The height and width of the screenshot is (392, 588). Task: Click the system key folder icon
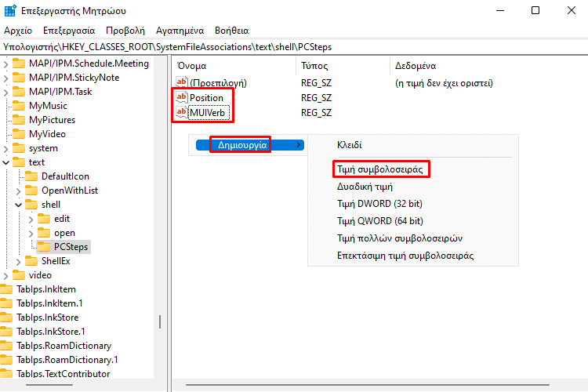tap(19, 148)
